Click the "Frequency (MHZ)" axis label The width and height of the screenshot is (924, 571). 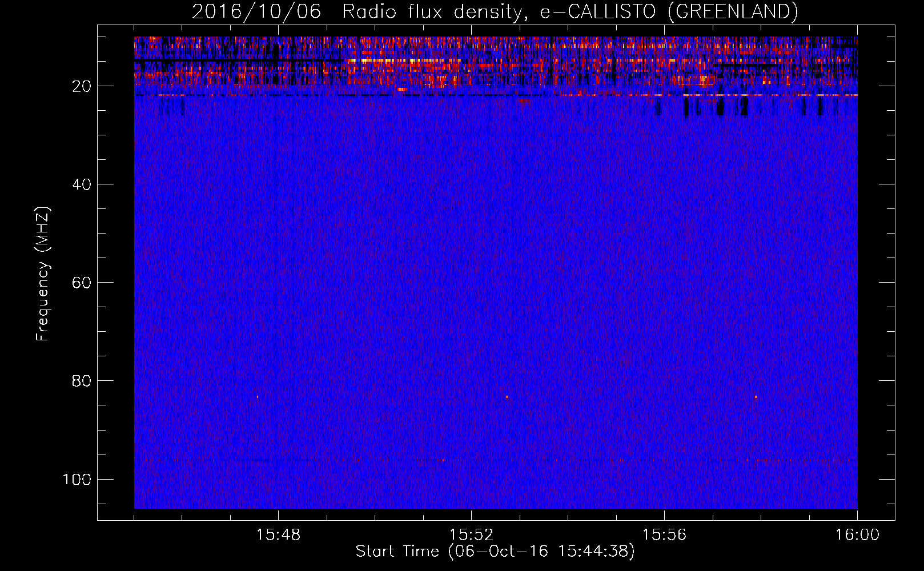coord(43,274)
